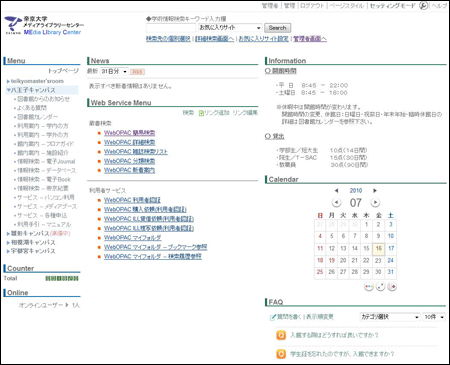Viewport: 450px width, 365px height.
Task: Expand the 相模湖キャンパス menu node
Action: [x=8, y=243]
